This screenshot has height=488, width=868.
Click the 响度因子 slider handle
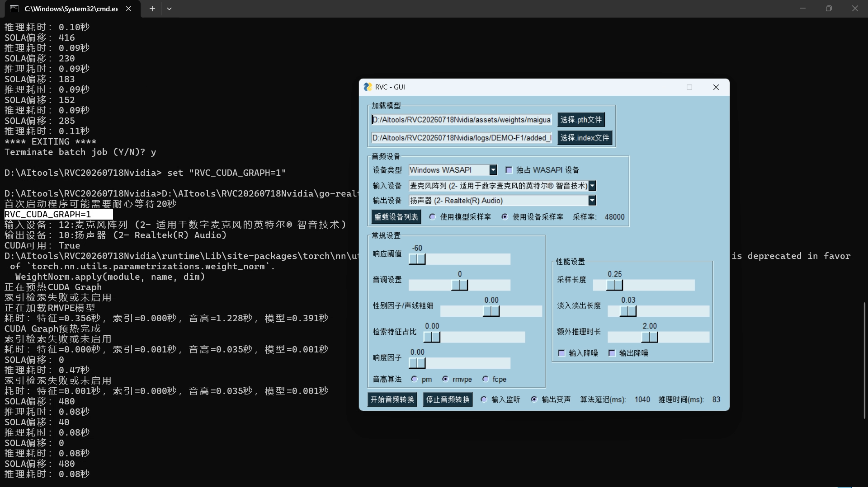click(417, 363)
